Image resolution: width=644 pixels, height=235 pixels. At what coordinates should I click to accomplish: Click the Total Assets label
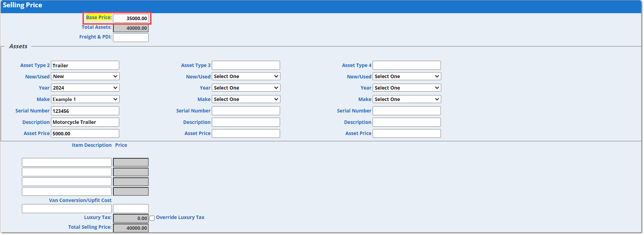click(x=97, y=27)
